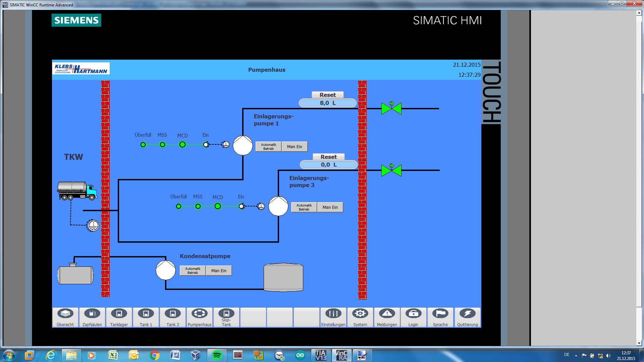Reset the 8,0 L counter
The height and width of the screenshot is (362, 644).
pyautogui.click(x=327, y=95)
